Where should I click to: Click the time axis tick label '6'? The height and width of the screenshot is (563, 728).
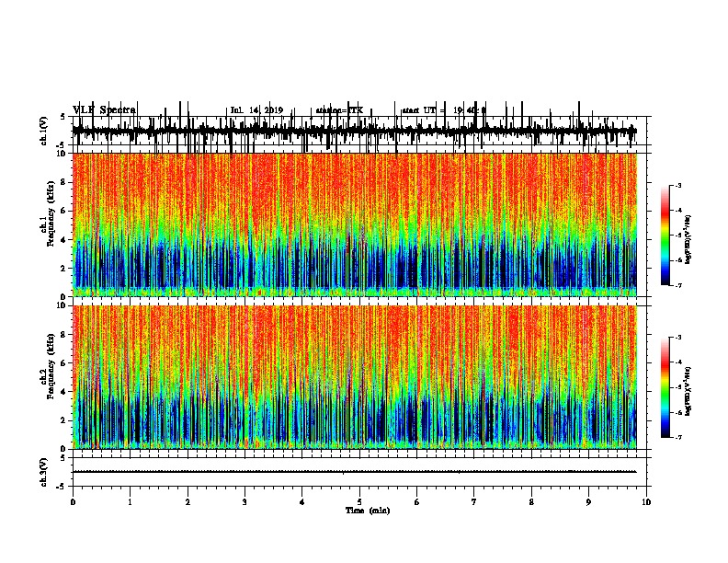(x=417, y=502)
